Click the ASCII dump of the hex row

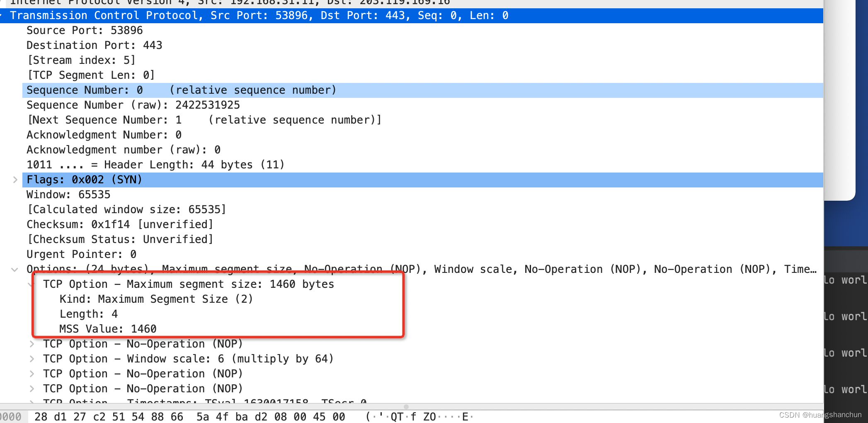point(419,417)
